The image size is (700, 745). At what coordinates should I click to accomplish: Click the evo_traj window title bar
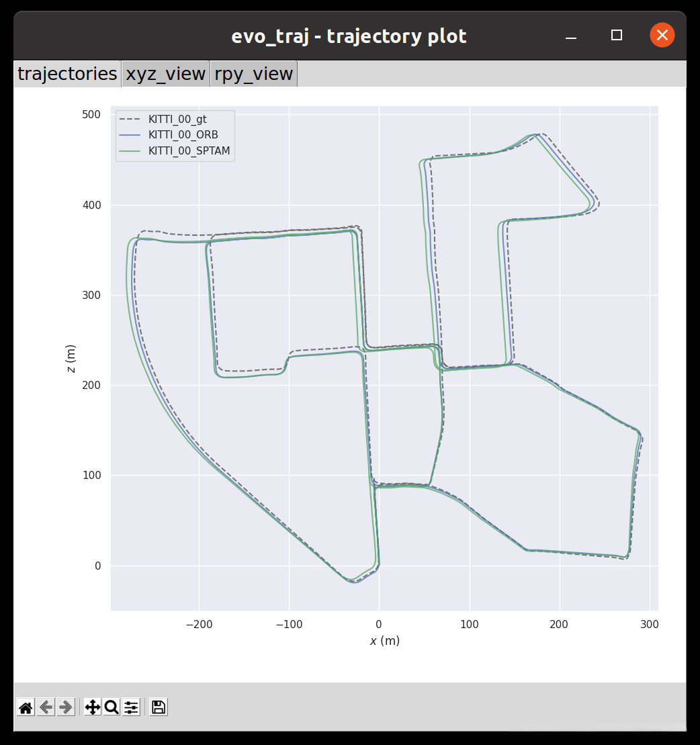(x=349, y=36)
